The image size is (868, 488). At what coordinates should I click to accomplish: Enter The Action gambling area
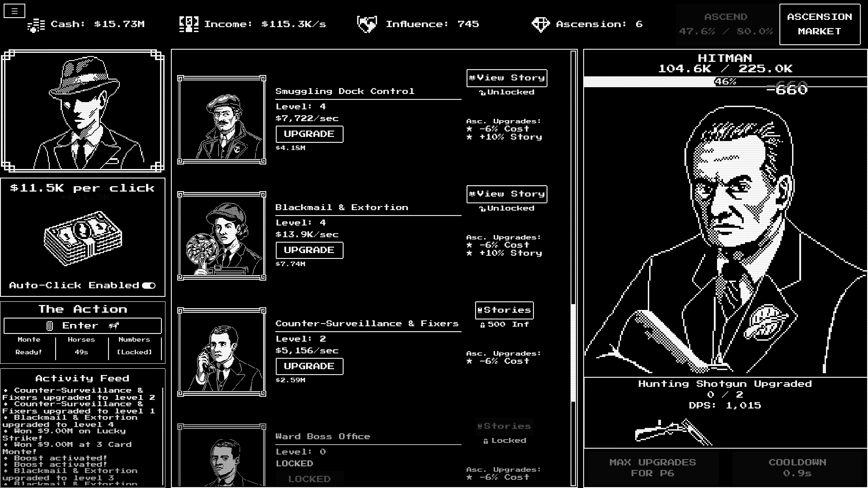[x=83, y=326]
